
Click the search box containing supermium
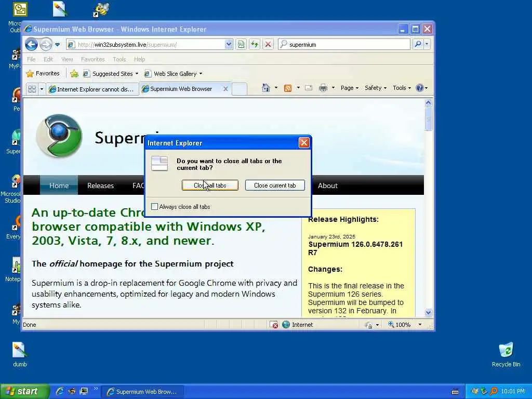pyautogui.click(x=344, y=45)
